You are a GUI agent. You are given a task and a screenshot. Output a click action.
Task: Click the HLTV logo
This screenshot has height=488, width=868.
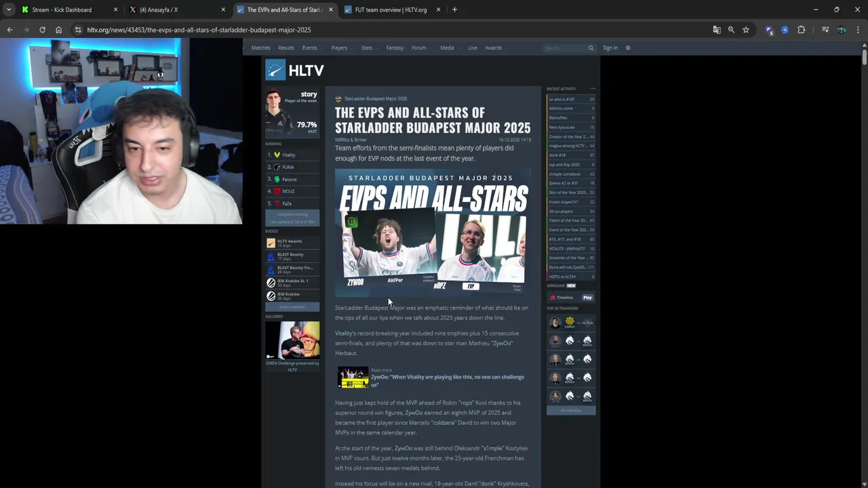tap(294, 70)
